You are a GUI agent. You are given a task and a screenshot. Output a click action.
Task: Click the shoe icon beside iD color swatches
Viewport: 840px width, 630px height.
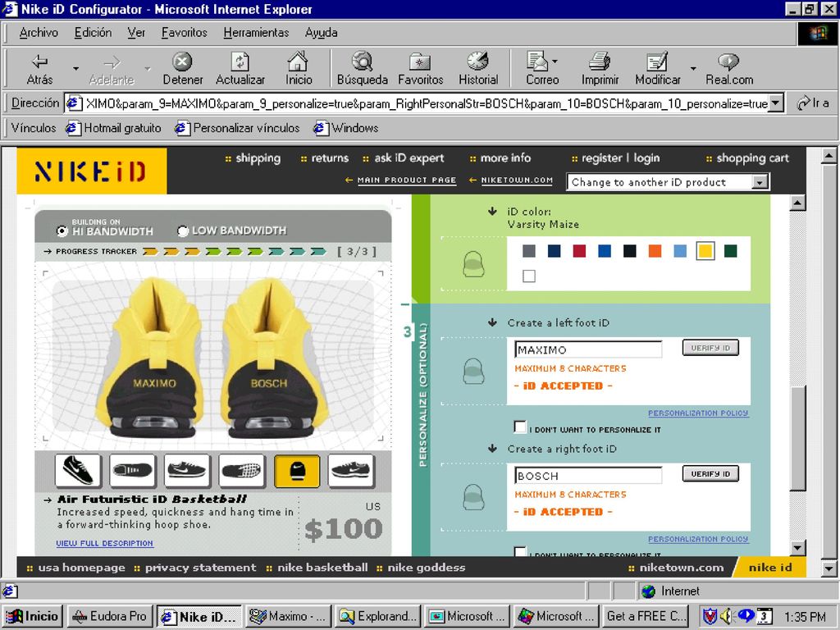tap(473, 264)
